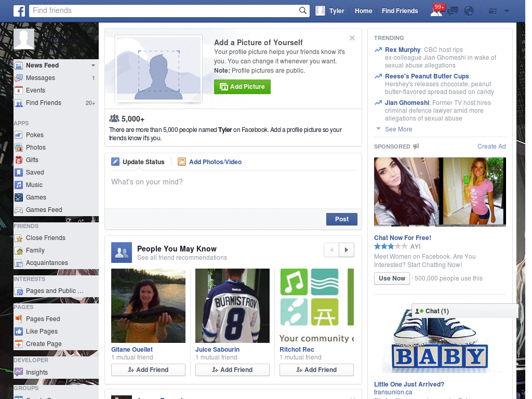The image size is (532, 399).
Task: Click the Photos app icon
Action: [19, 147]
